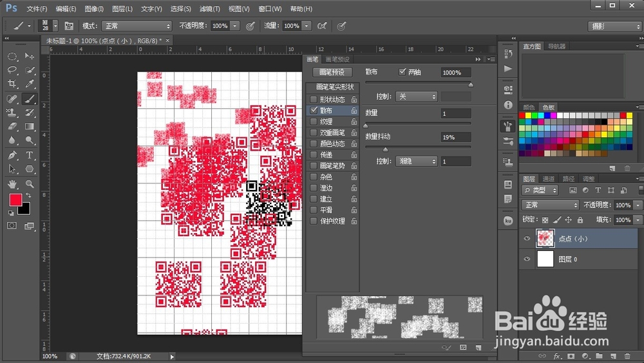The height and width of the screenshot is (363, 644).
Task: Enable the 双重画笔 checkbox
Action: 314,133
